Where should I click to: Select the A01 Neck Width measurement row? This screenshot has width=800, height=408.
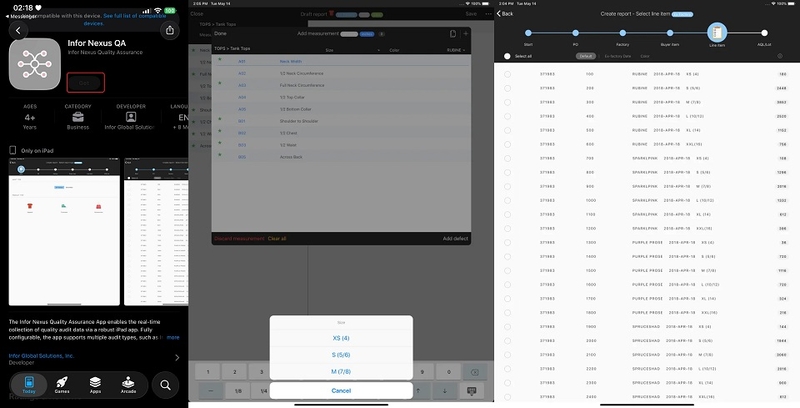point(341,61)
